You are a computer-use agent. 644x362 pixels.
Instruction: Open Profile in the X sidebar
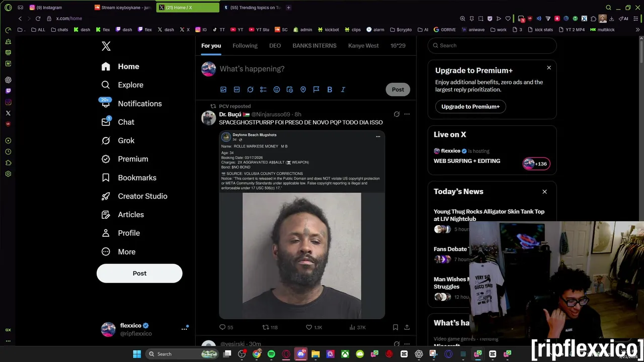pos(121,233)
